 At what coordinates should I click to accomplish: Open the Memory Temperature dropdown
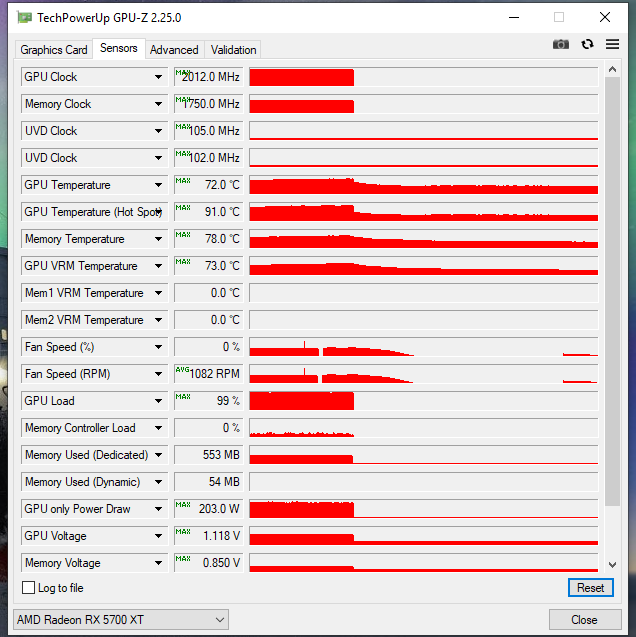(x=158, y=239)
